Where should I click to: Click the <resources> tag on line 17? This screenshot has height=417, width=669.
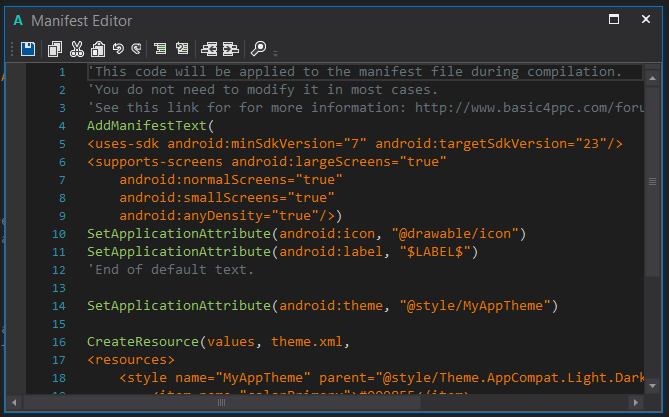(131, 360)
